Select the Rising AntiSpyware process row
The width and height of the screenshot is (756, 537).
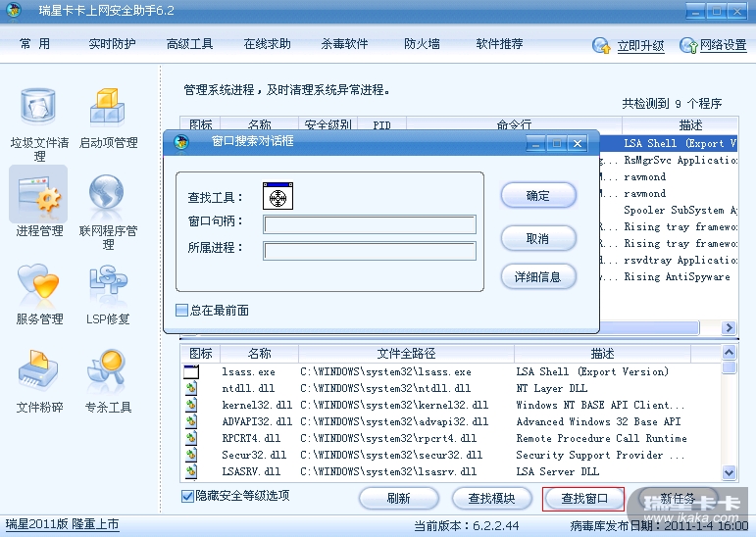(x=669, y=276)
